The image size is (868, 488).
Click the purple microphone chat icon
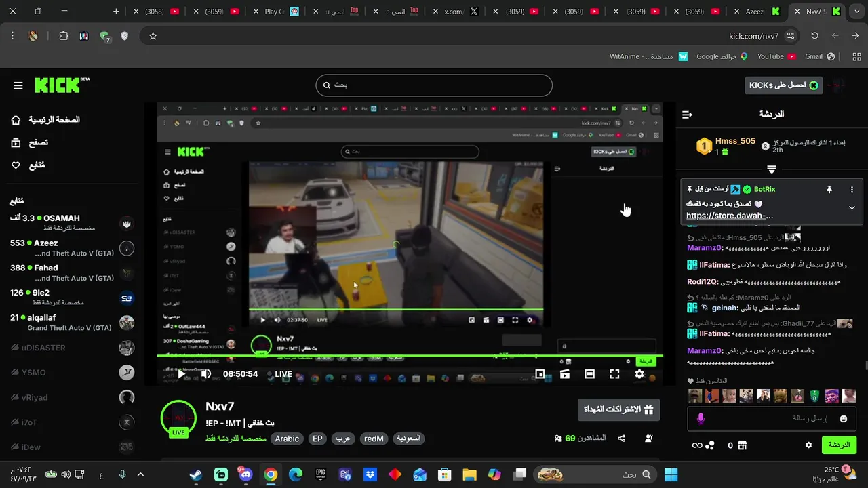(701, 419)
